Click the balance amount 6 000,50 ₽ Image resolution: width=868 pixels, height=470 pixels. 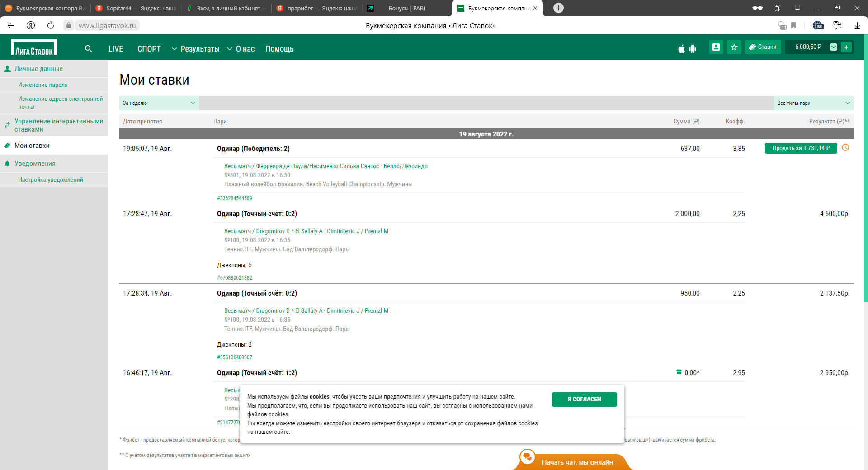click(808, 47)
